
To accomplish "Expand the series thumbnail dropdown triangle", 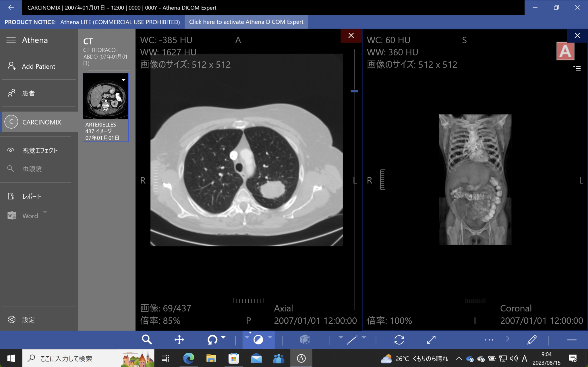I will click(x=123, y=80).
